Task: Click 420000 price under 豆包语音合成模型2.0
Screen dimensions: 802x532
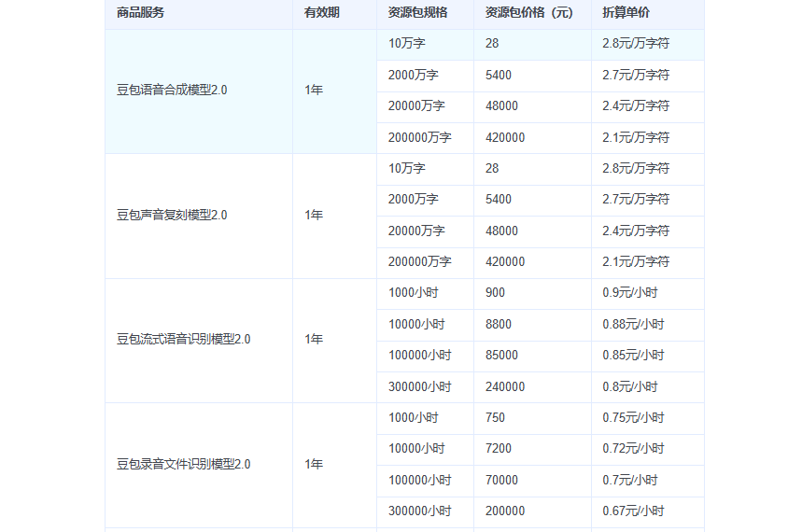Action: [532, 137]
